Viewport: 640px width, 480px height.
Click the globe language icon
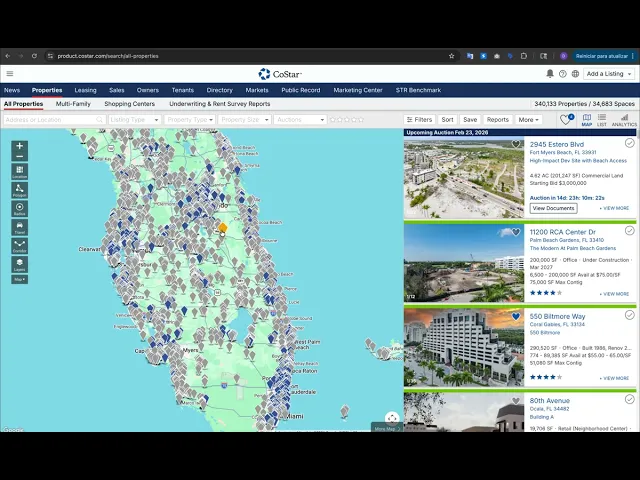point(575,74)
